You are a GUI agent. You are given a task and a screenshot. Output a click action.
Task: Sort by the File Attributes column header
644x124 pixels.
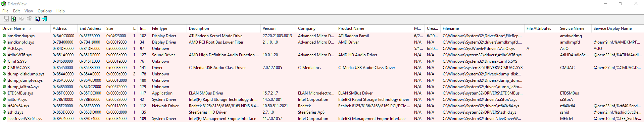tap(541, 28)
